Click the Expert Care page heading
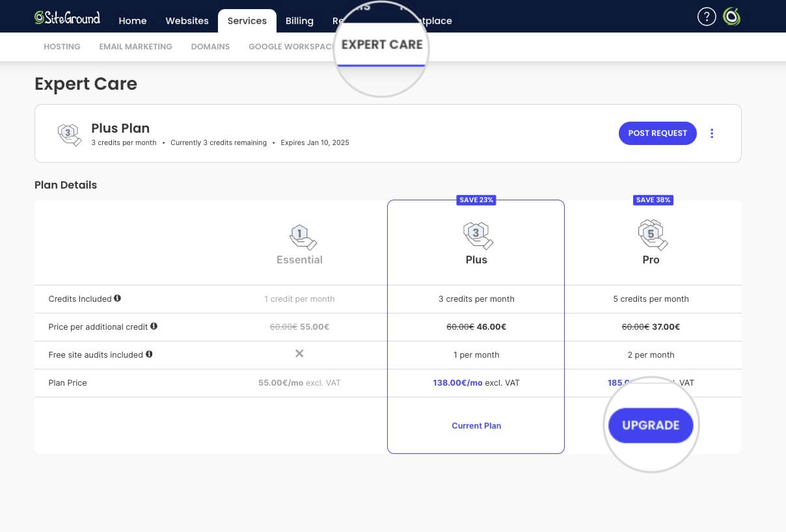Image resolution: width=786 pixels, height=532 pixels. (86, 84)
